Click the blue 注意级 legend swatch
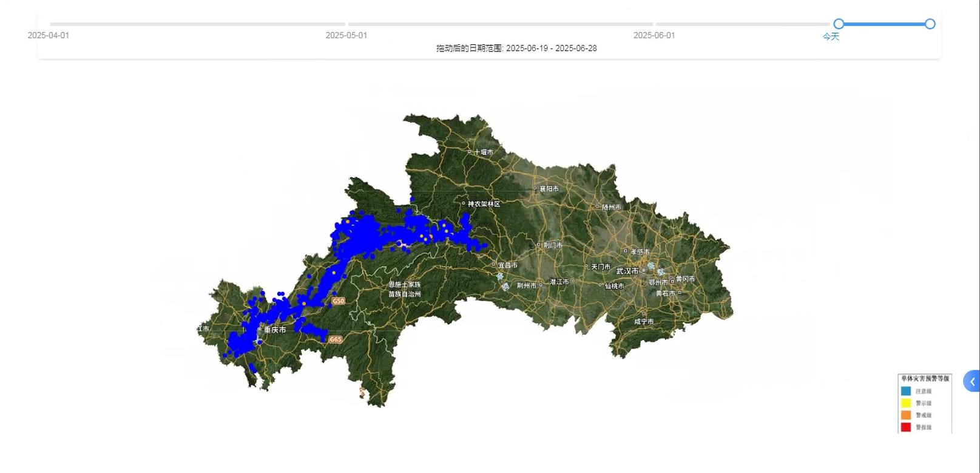 click(x=906, y=391)
